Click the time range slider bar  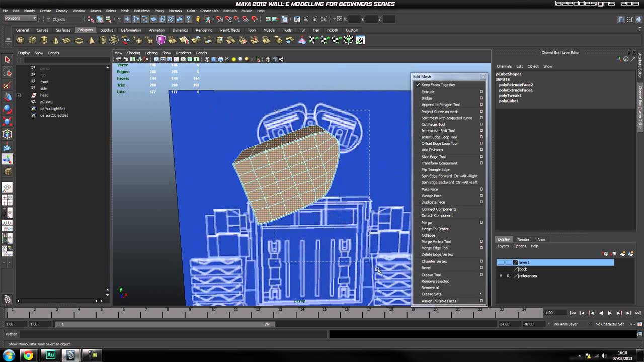tap(165, 324)
